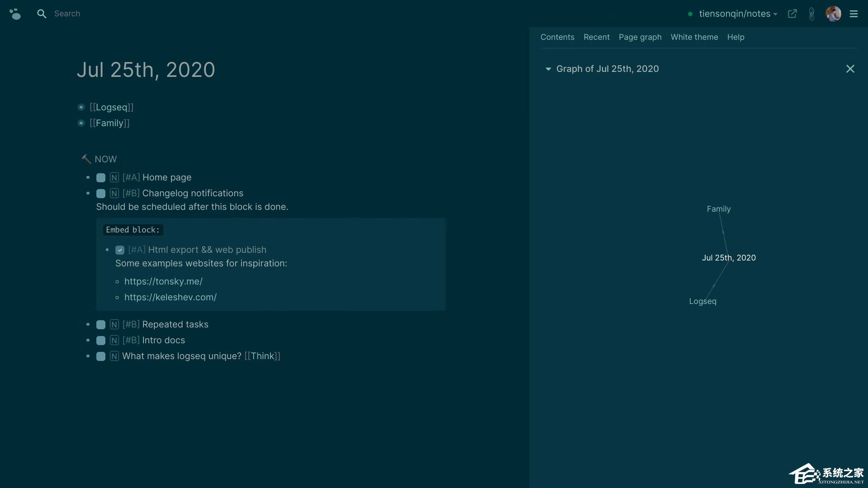This screenshot has height=488, width=868.
Task: Check the Intro docs checkbox
Action: tap(101, 341)
